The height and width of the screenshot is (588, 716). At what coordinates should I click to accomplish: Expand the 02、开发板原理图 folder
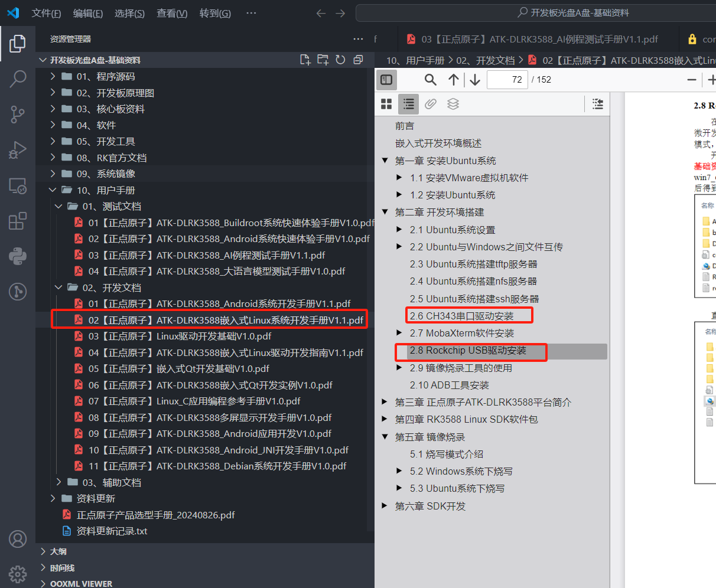tap(53, 93)
